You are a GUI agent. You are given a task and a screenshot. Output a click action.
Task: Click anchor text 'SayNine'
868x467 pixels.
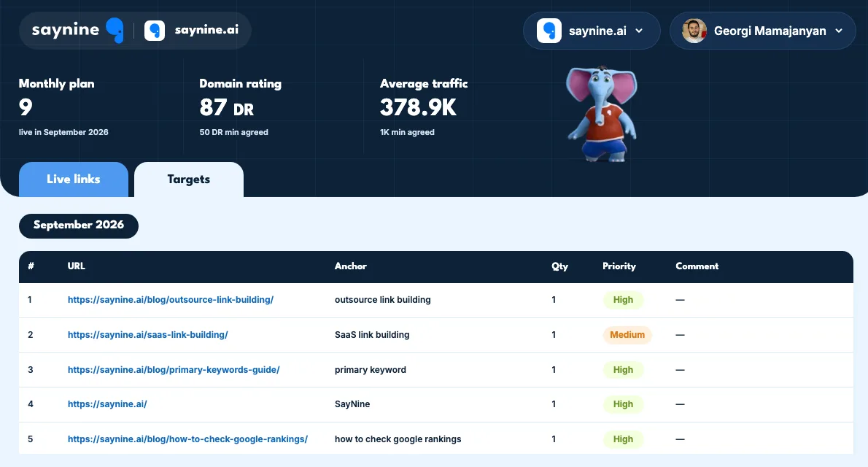(352, 404)
